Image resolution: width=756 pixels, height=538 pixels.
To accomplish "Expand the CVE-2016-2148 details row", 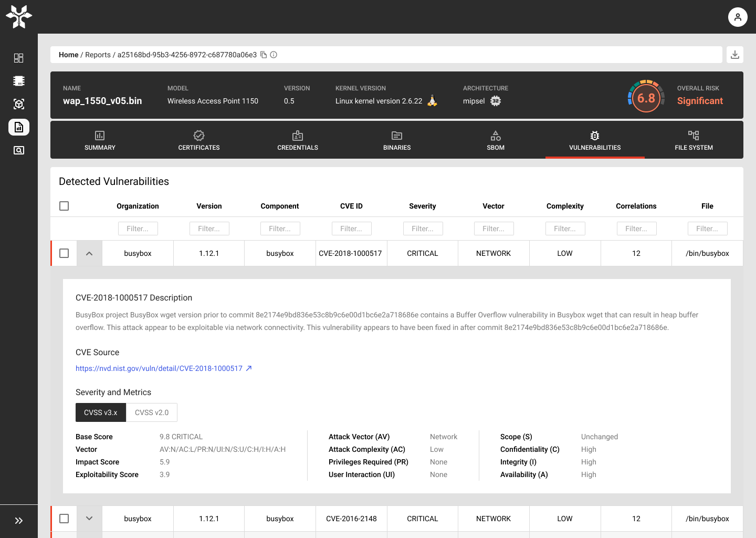I will 89,519.
